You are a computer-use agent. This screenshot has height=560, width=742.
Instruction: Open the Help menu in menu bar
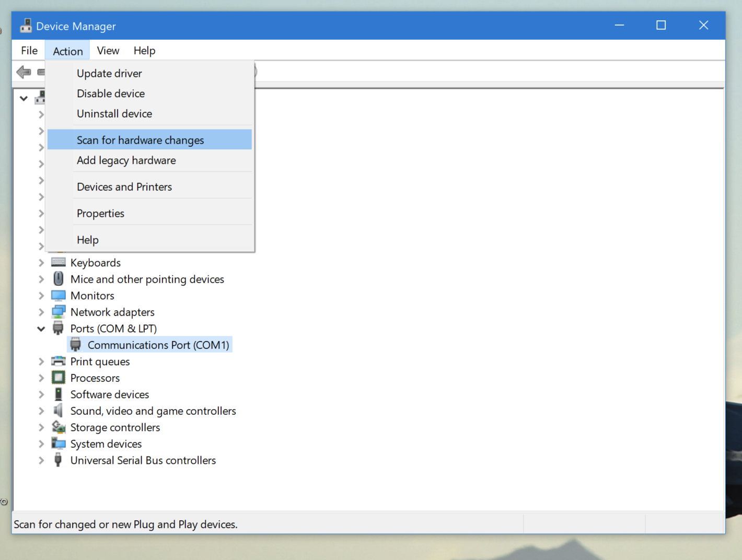pos(144,51)
